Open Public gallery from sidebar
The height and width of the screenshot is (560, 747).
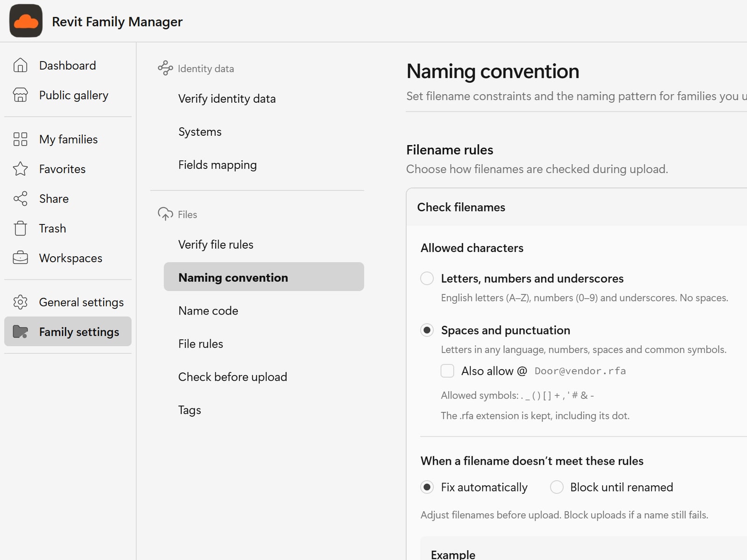68,95
